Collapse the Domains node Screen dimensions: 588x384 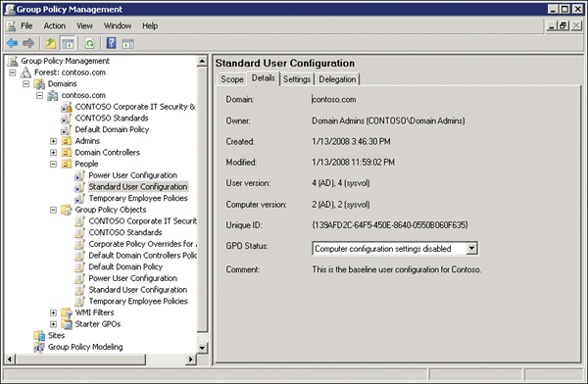pos(25,84)
